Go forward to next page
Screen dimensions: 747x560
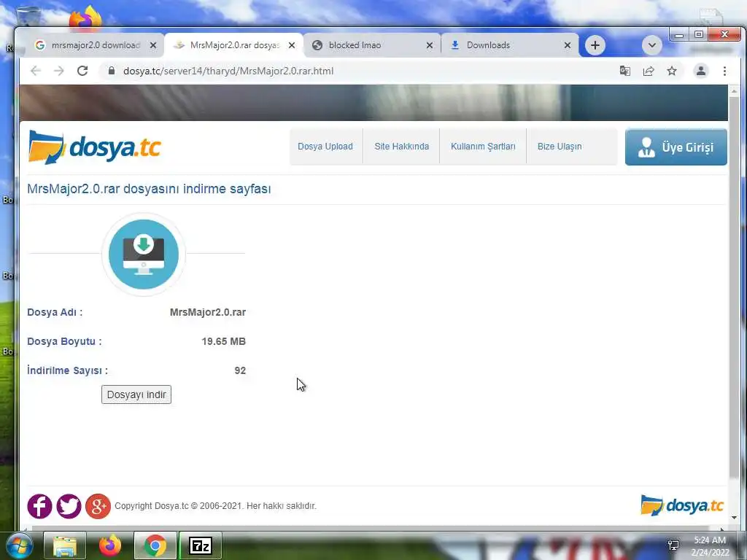(58, 71)
